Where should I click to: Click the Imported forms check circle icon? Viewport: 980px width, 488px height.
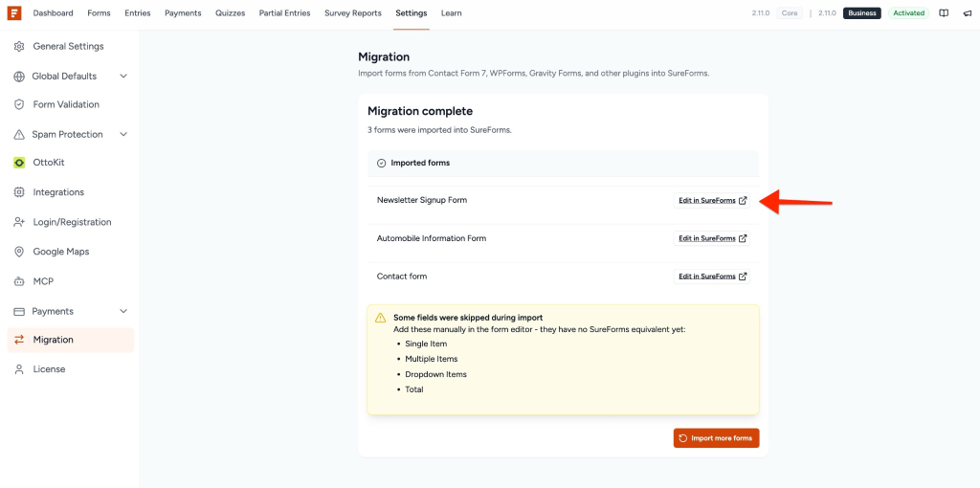tap(382, 163)
